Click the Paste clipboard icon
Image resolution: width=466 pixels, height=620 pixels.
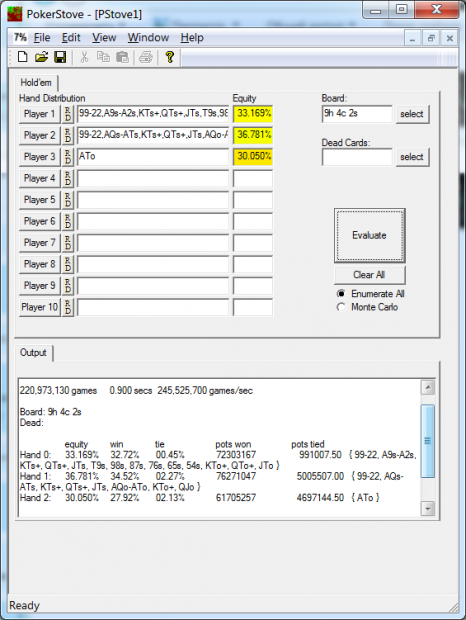pos(123,57)
